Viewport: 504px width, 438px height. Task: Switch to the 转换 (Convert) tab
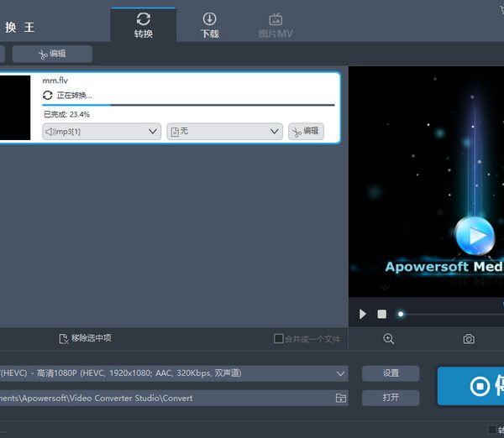pyautogui.click(x=143, y=24)
